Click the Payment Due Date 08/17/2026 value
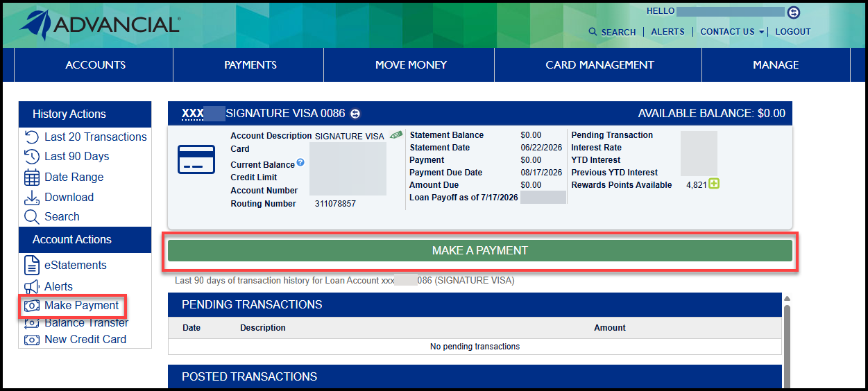Viewport: 868px width, 391px height. (x=541, y=173)
